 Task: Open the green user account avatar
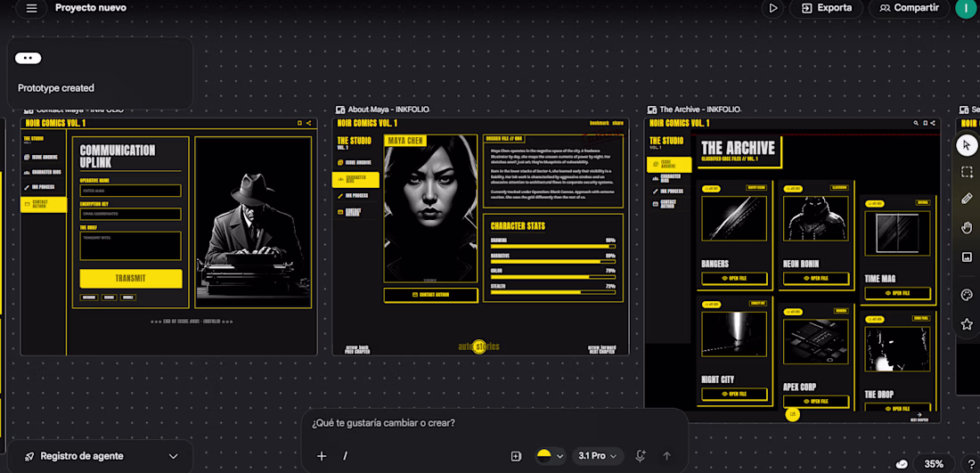point(967,8)
